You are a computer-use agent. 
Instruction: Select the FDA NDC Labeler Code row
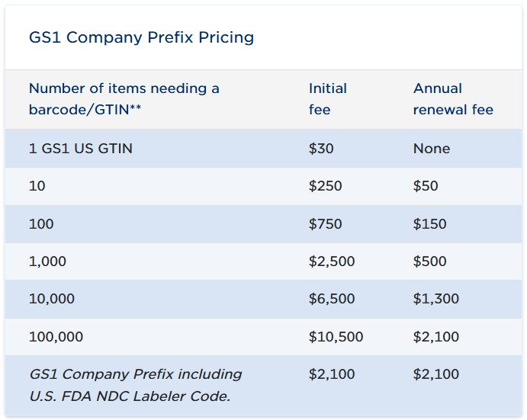(135, 385)
